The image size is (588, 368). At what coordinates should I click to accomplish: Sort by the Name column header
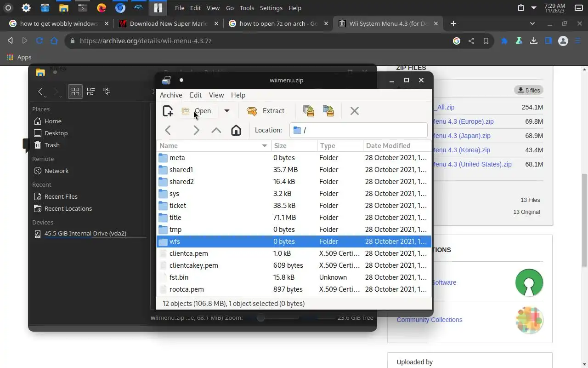pos(214,146)
